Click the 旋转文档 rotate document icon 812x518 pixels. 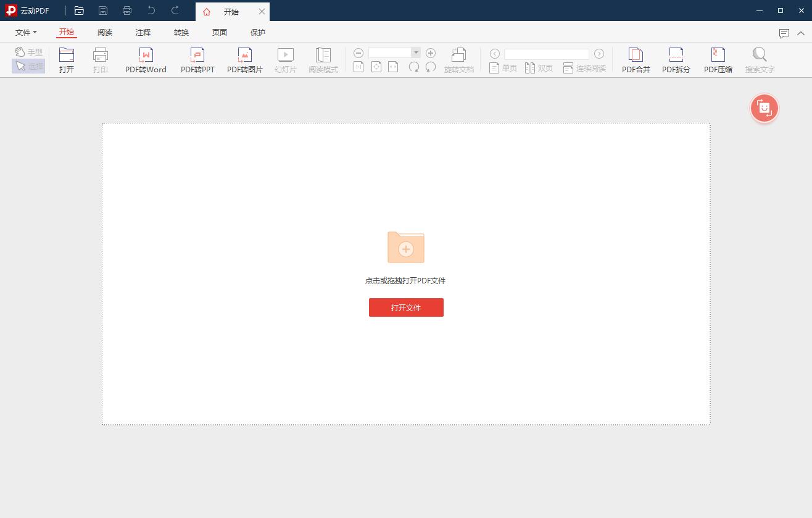[x=458, y=54]
